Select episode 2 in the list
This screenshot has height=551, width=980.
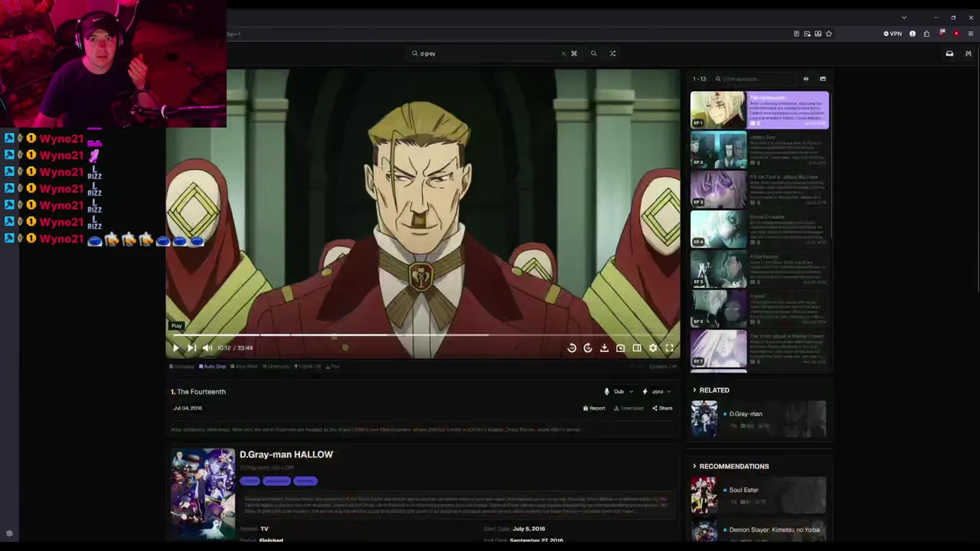(x=759, y=150)
